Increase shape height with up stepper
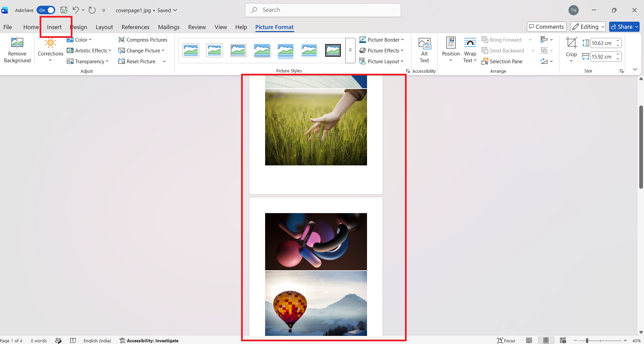The height and width of the screenshot is (344, 644). click(x=618, y=41)
